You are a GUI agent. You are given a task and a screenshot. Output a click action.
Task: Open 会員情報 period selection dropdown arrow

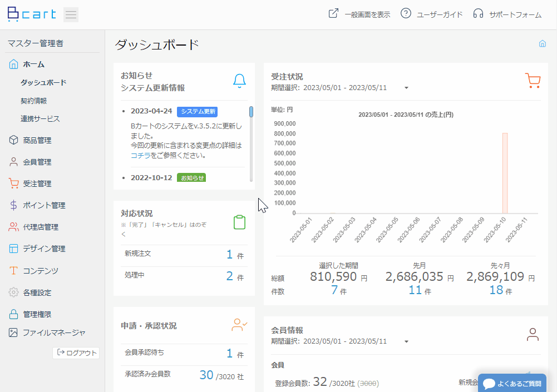(x=406, y=341)
